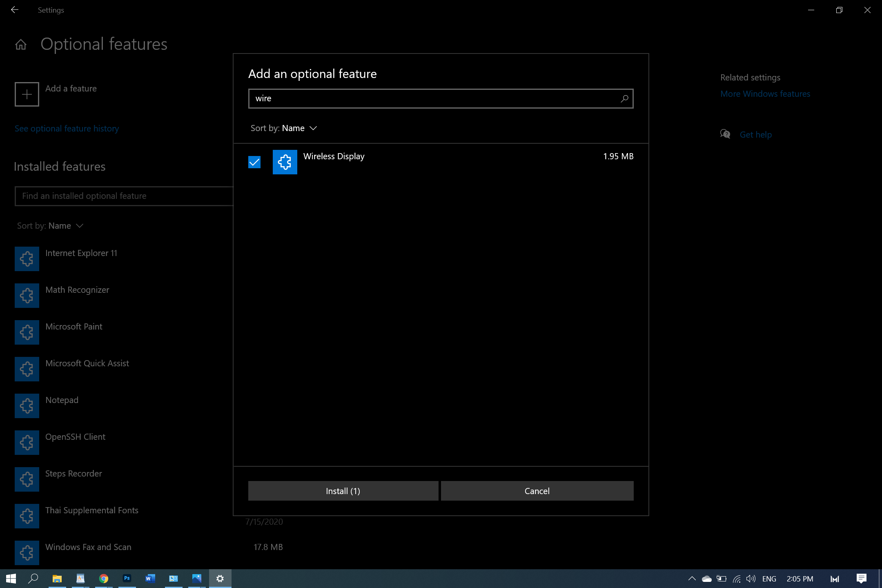Click the ENG language indicator
Image resolution: width=882 pixels, height=588 pixels.
pos(769,579)
